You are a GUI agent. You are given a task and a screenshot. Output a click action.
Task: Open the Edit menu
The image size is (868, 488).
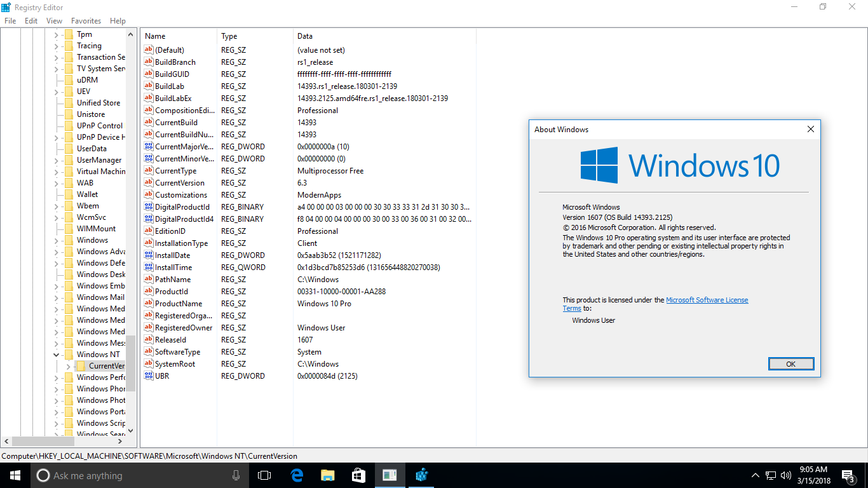[x=31, y=21]
